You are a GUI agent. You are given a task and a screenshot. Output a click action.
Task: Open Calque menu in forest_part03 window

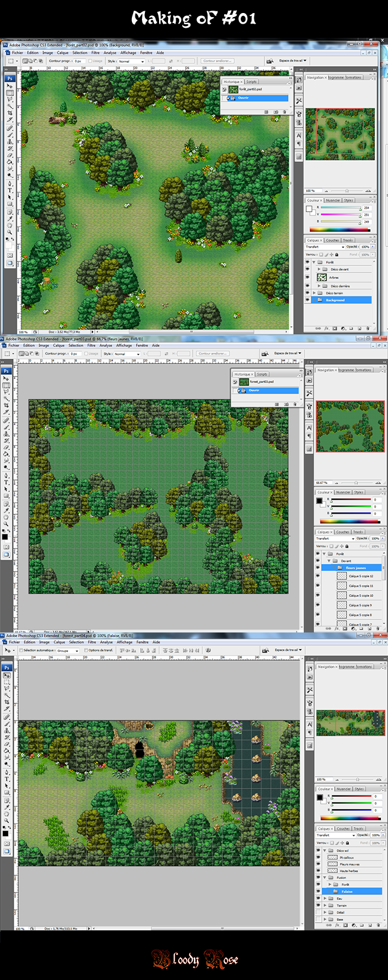click(x=59, y=345)
